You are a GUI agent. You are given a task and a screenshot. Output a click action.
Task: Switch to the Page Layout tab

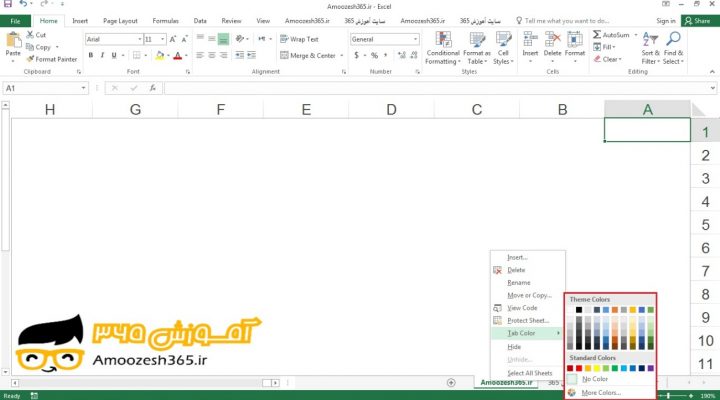click(x=120, y=21)
